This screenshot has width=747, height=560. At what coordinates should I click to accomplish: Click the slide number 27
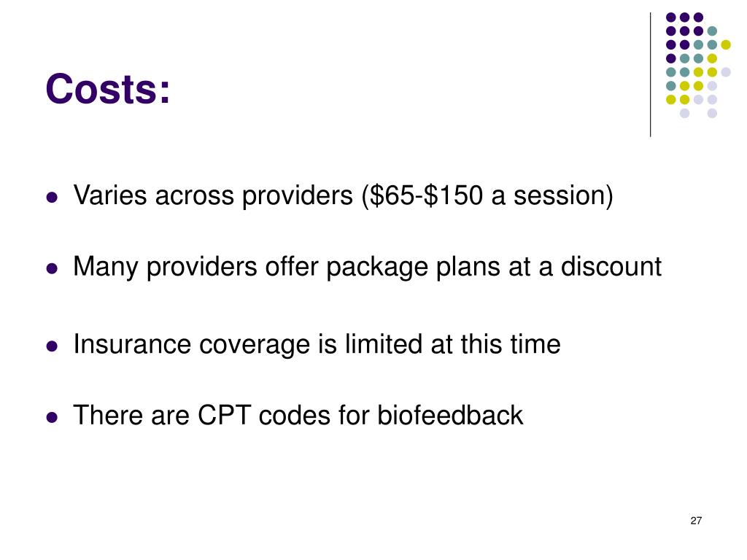[x=696, y=521]
